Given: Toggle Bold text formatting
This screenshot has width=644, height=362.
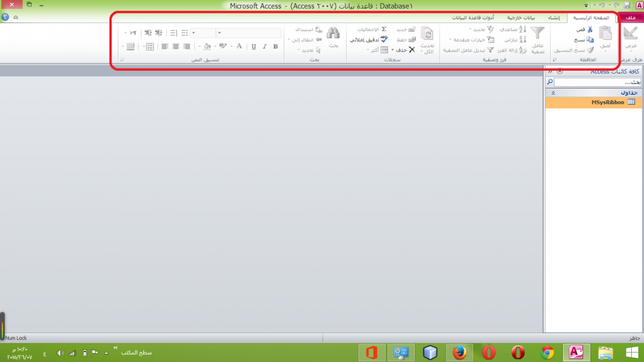Looking at the screenshot, I should [275, 47].
